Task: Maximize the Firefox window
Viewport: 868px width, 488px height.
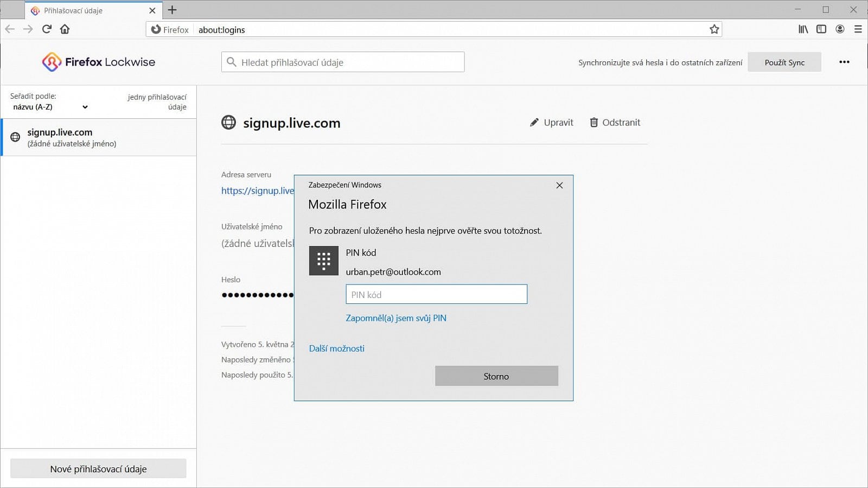Action: click(x=826, y=10)
